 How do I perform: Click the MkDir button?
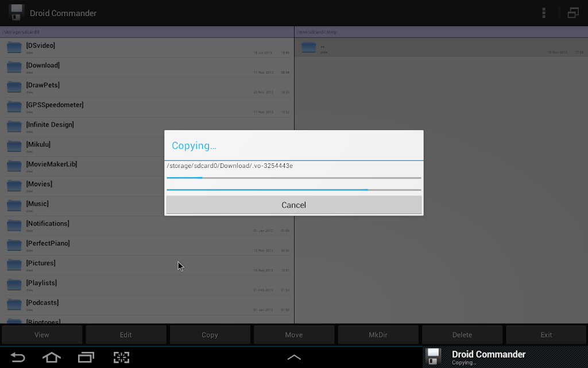[378, 335]
